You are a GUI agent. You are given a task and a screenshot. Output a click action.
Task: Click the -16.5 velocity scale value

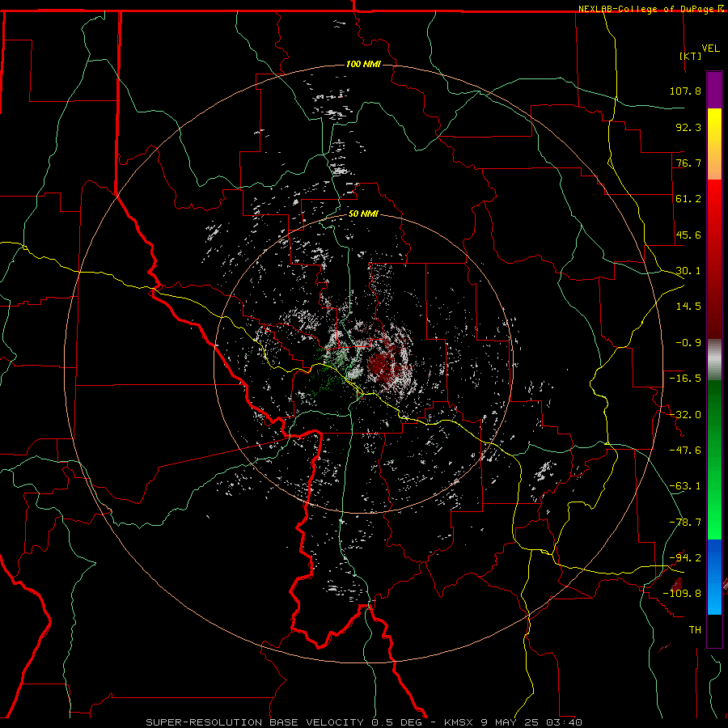tap(685, 379)
